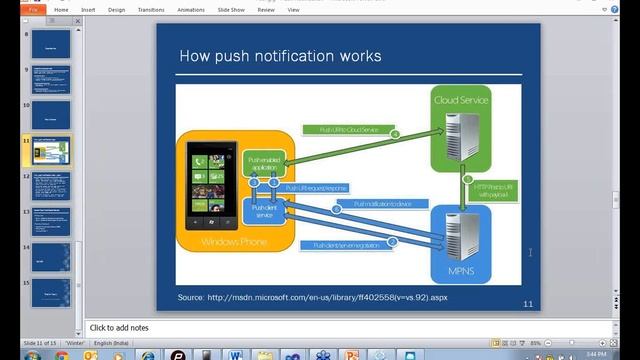This screenshot has height=360, width=640.
Task: Switch to the Outline pane tab
Action: tap(52, 20)
